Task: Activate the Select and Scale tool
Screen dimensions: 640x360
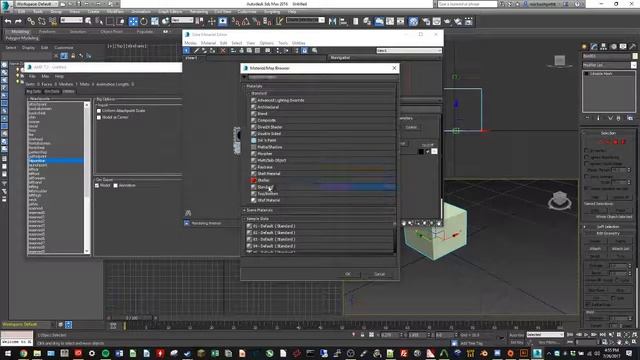Action: click(155, 21)
